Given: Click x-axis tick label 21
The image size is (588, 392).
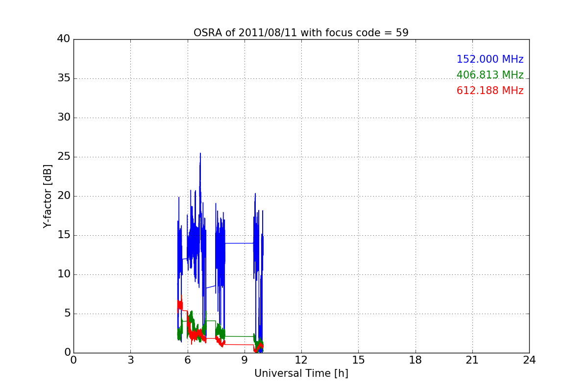Looking at the screenshot, I should coord(472,360).
